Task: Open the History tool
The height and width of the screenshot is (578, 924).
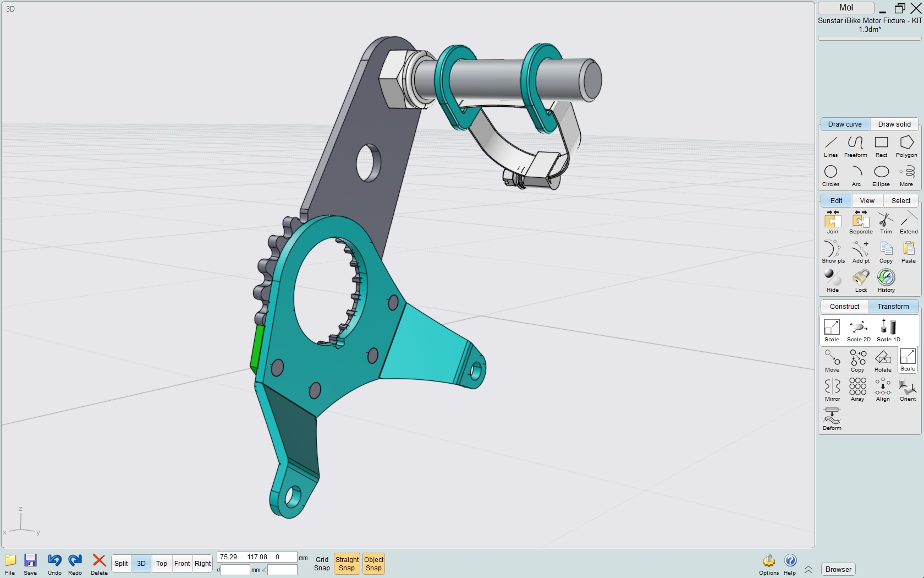Action: (886, 281)
